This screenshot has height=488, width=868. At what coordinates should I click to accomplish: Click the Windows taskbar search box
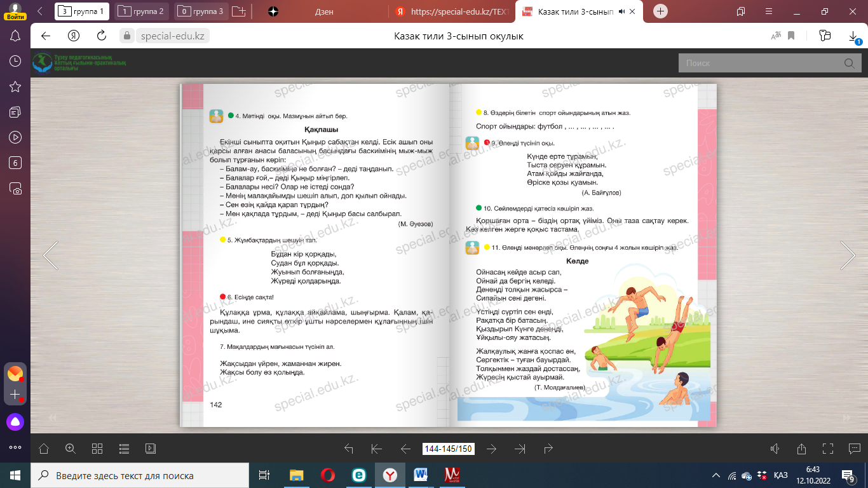[x=140, y=475]
